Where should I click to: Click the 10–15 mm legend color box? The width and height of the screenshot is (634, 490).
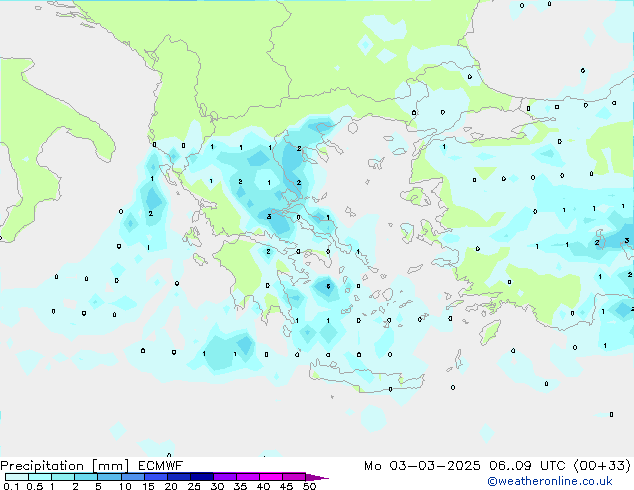point(133,477)
